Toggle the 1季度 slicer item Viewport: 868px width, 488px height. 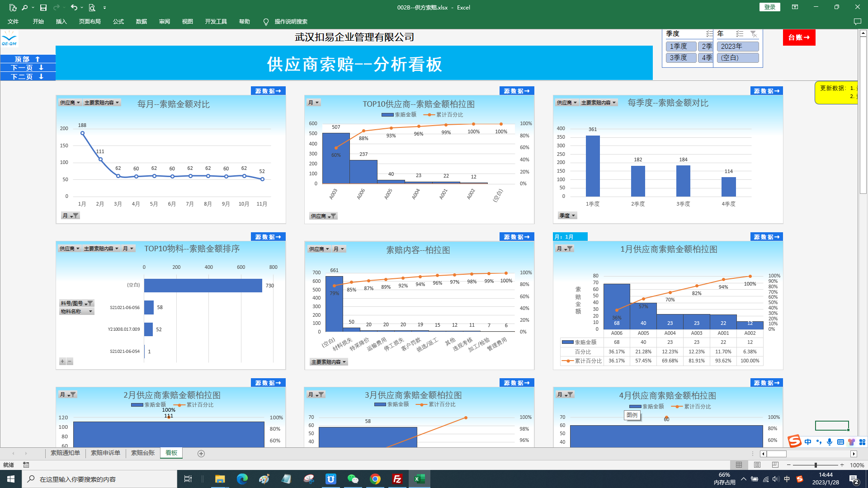pos(681,47)
